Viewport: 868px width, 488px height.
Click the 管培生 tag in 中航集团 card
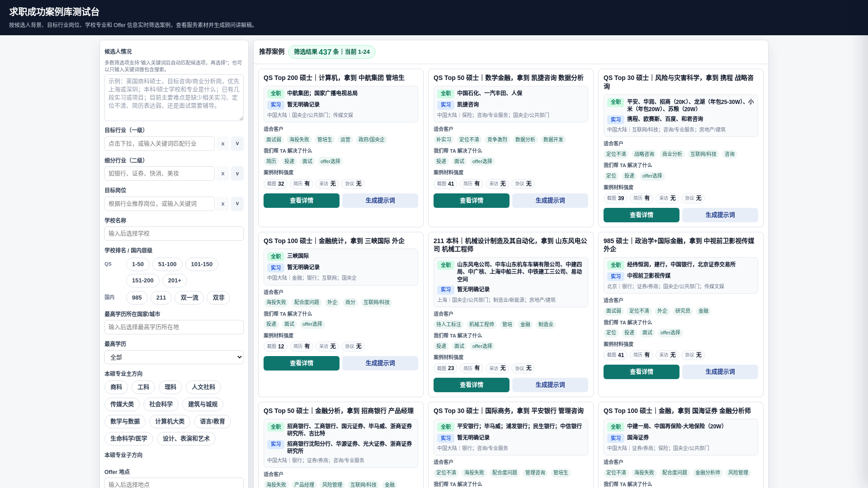pyautogui.click(x=325, y=140)
